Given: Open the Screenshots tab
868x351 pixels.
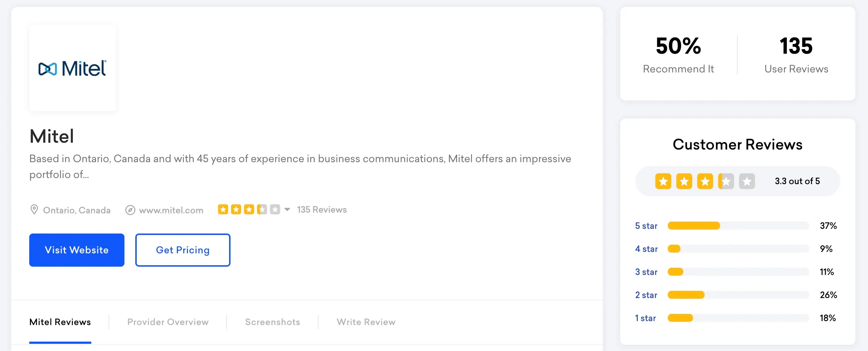Looking at the screenshot, I should click(x=272, y=322).
